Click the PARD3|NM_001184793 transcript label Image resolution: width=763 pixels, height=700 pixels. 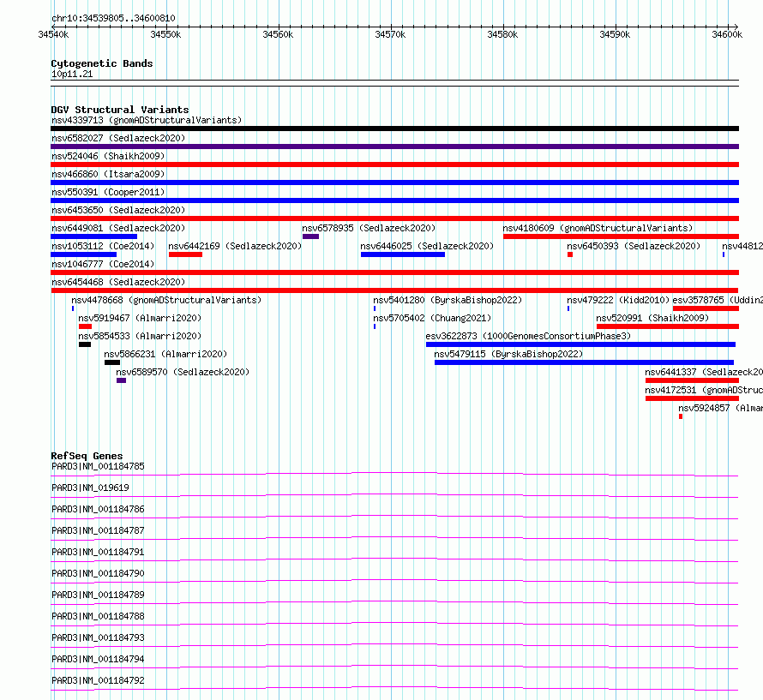click(98, 637)
